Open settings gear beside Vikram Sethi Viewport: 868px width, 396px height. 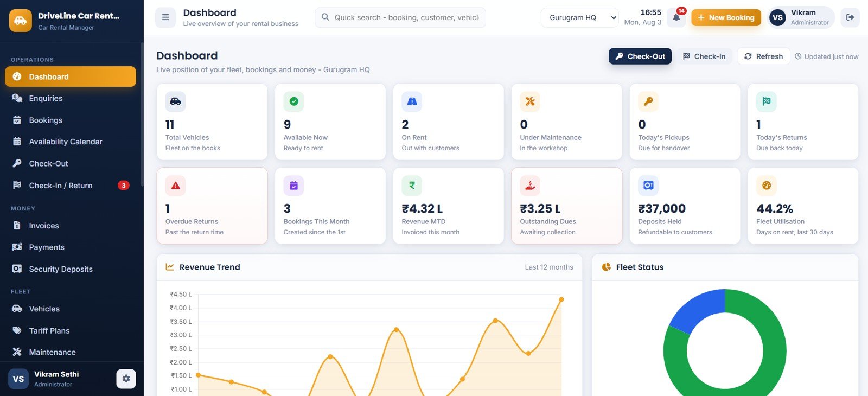pyautogui.click(x=126, y=379)
